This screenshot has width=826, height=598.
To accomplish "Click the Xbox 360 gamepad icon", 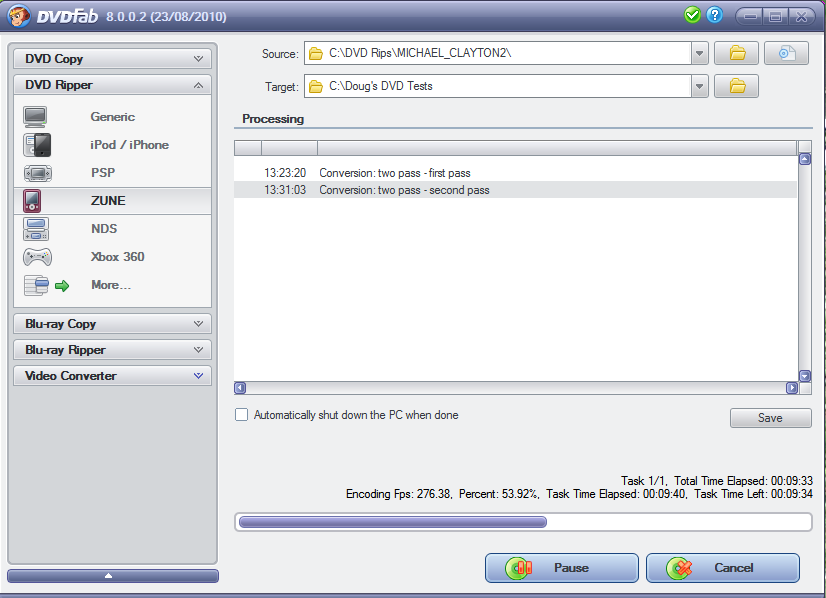I will tap(37, 257).
